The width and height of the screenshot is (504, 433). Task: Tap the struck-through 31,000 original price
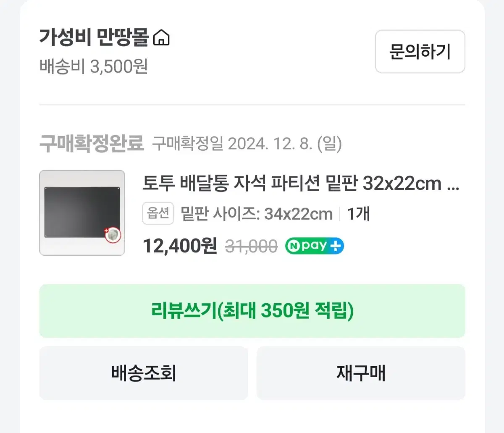[x=252, y=246]
